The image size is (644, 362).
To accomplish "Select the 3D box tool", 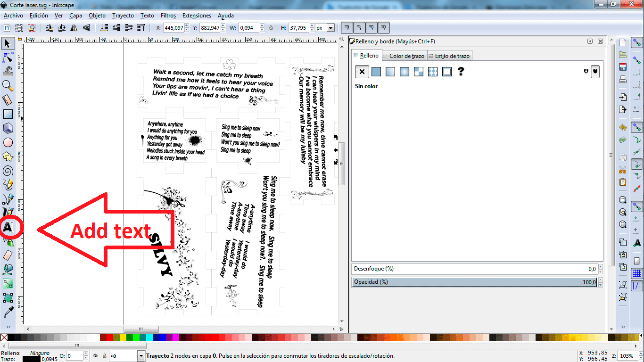I will (8, 128).
